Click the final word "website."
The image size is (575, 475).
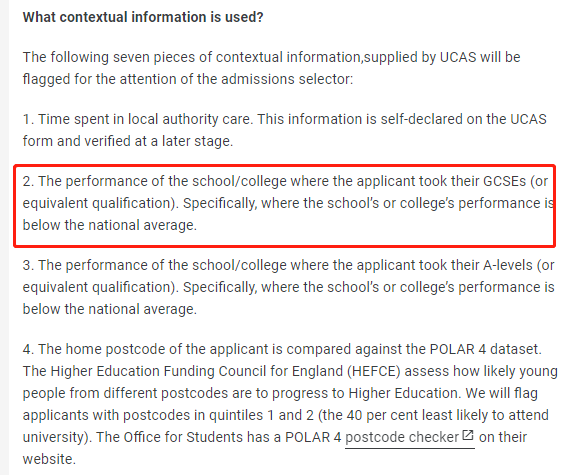(49, 459)
